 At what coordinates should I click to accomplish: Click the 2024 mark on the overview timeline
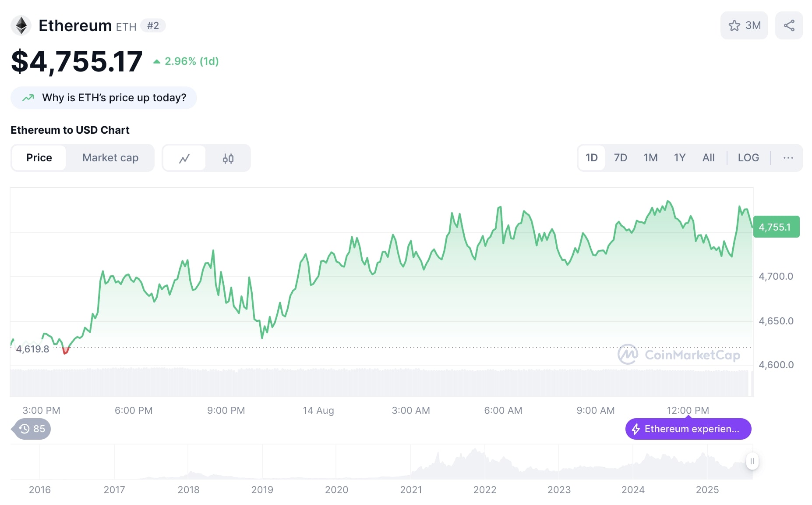(x=633, y=490)
